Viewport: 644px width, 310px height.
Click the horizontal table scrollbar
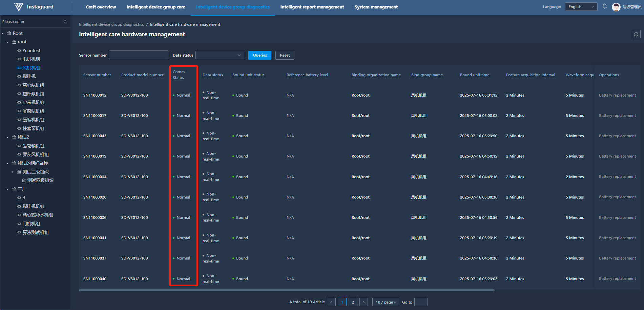(286, 290)
